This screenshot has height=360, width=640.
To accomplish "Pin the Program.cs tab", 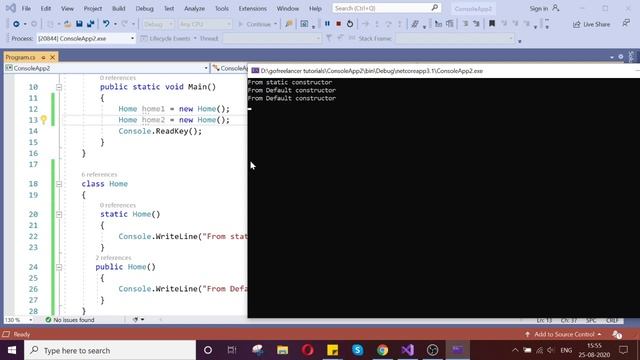I will [x=43, y=58].
